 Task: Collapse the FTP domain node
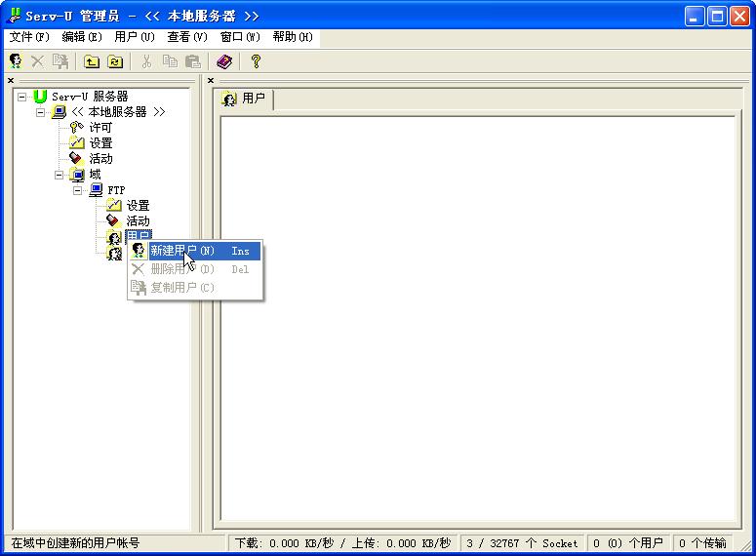tap(78, 190)
